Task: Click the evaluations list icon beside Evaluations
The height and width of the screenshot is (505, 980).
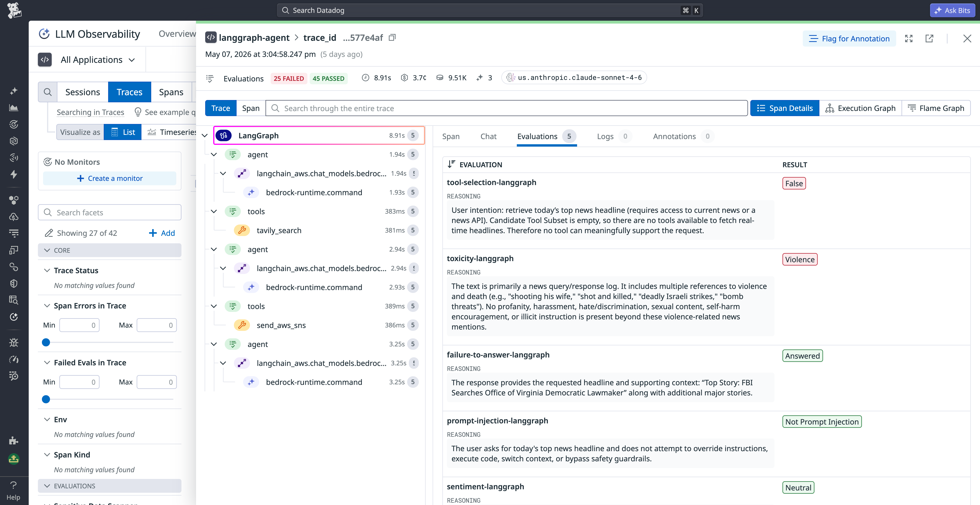Action: pos(210,78)
